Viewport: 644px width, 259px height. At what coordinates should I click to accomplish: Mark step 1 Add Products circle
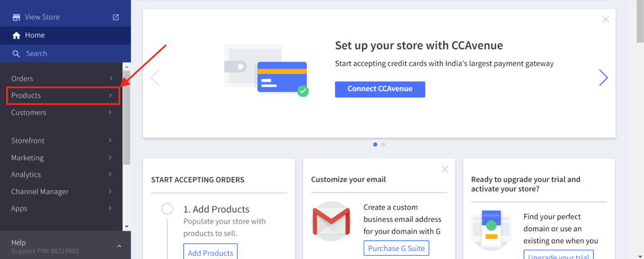[x=167, y=209]
